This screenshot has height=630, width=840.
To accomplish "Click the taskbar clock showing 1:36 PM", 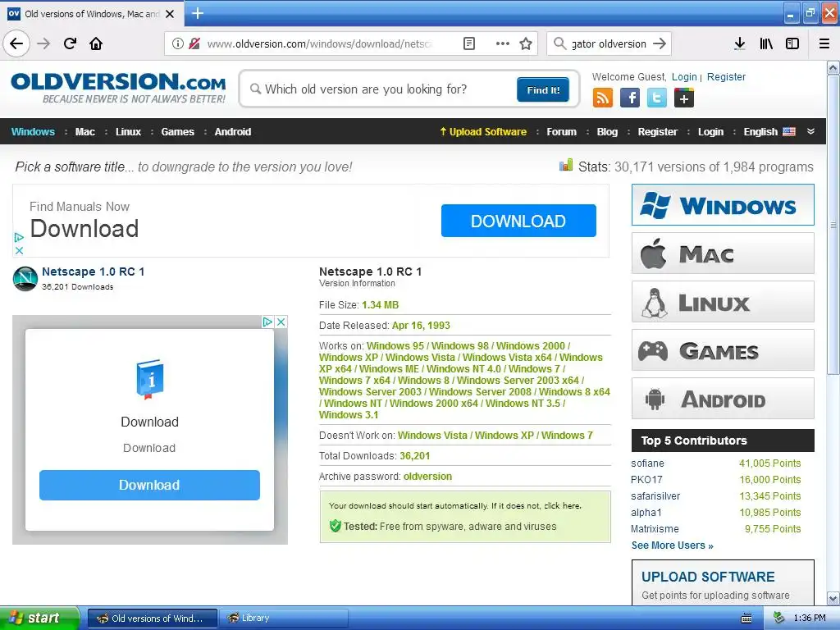I will tap(810, 618).
